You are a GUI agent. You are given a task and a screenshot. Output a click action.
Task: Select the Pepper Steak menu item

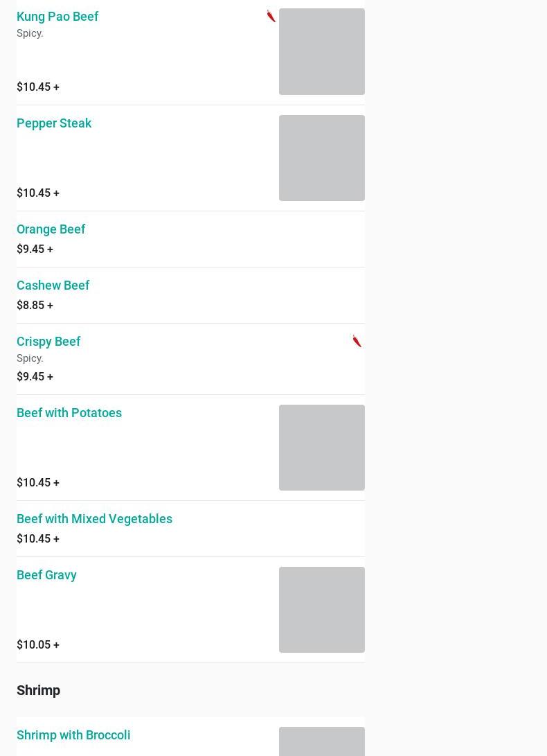coord(54,123)
